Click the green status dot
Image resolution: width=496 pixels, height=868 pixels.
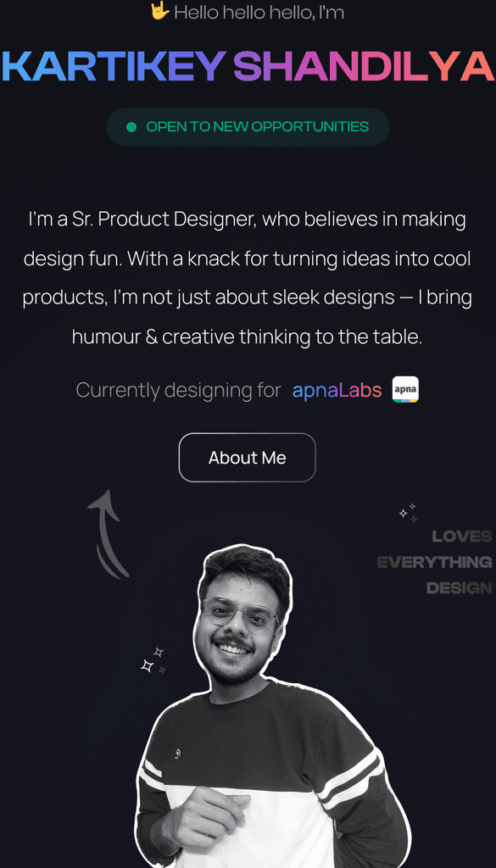pyautogui.click(x=131, y=127)
